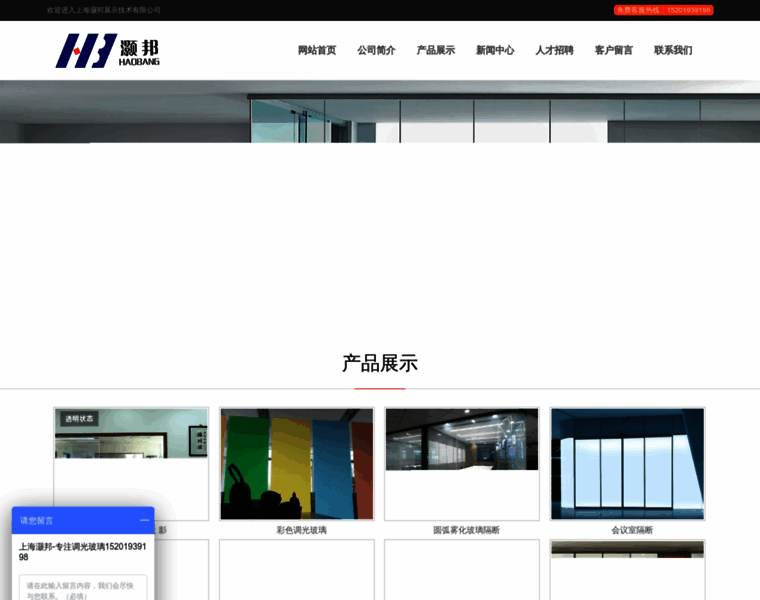
Task: Open the 联系我们 menu item
Action: coord(673,50)
